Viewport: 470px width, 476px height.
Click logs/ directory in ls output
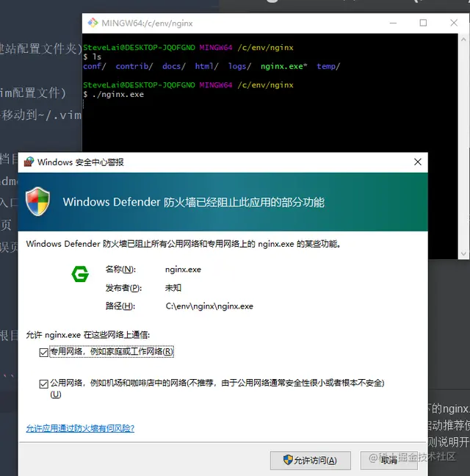(x=239, y=66)
